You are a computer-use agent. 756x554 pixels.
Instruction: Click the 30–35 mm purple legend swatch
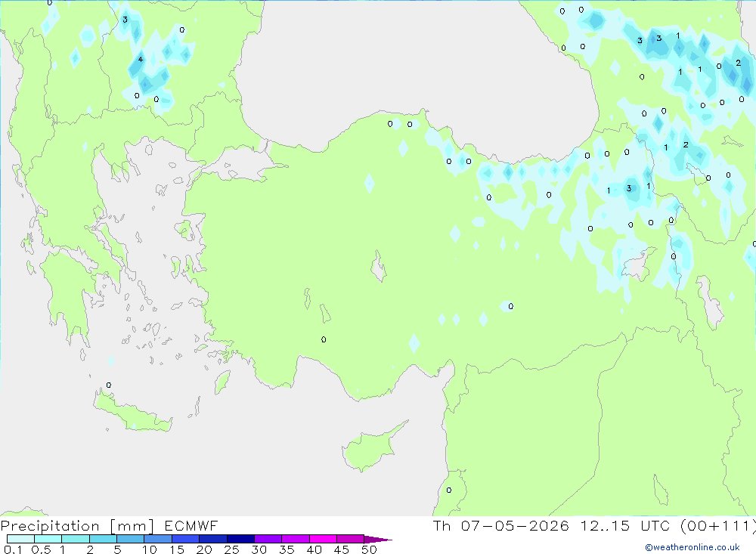click(268, 539)
